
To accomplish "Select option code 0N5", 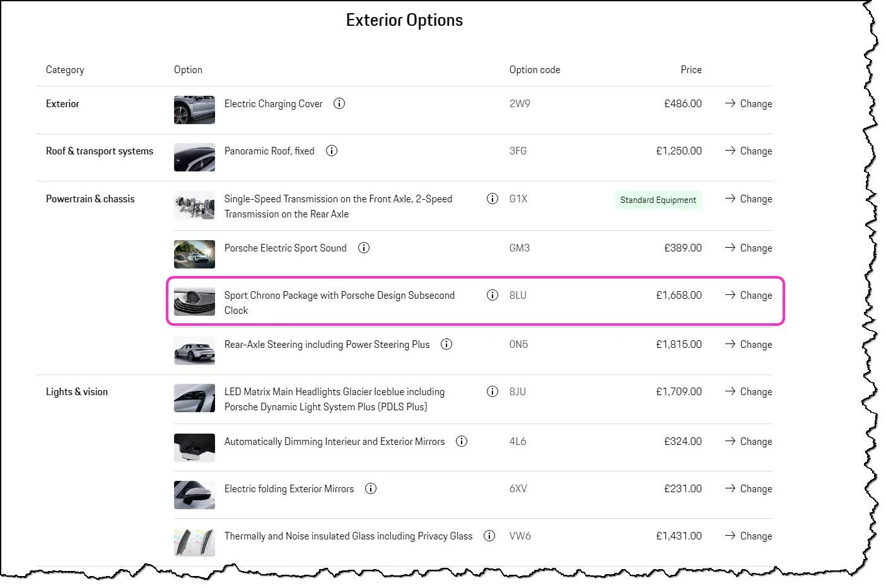I will click(518, 344).
